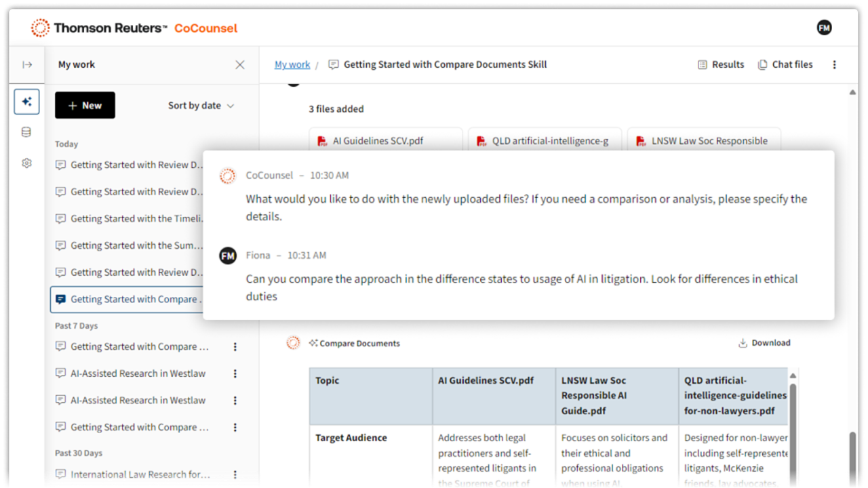The height and width of the screenshot is (488, 868).
Task: Expand the collapsed sidebar arrow icon
Action: [x=27, y=65]
